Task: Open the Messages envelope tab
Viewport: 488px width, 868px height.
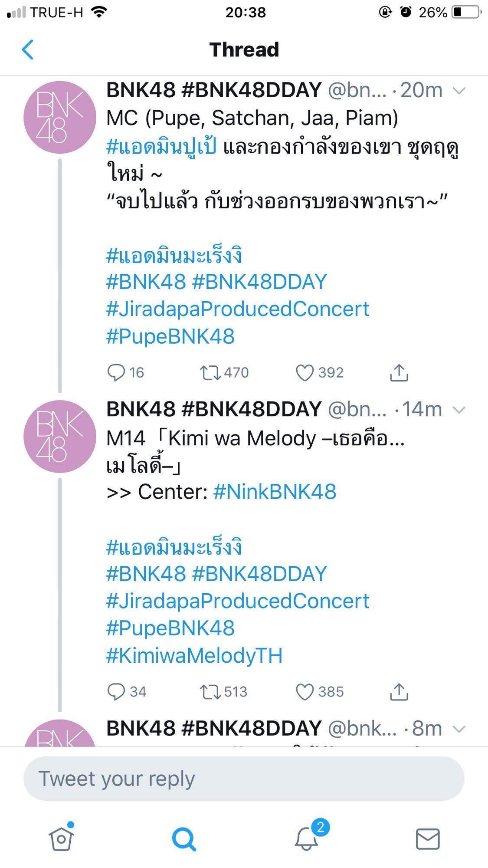Action: pyautogui.click(x=428, y=839)
